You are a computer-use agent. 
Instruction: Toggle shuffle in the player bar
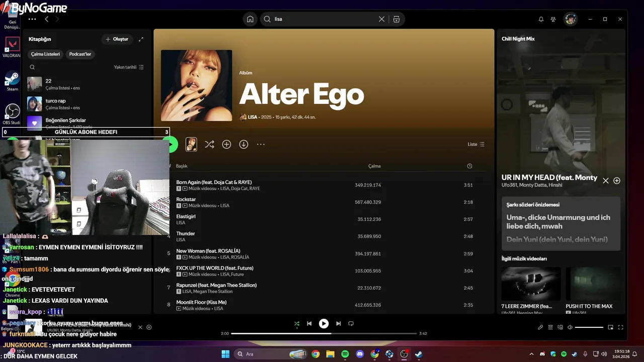click(297, 324)
